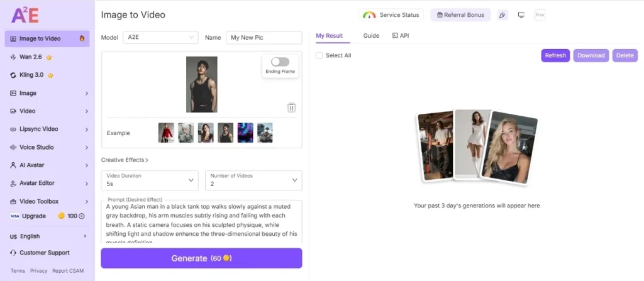The width and height of the screenshot is (644, 281).
Task: Select the red-dressed example thumbnail
Action: click(166, 133)
